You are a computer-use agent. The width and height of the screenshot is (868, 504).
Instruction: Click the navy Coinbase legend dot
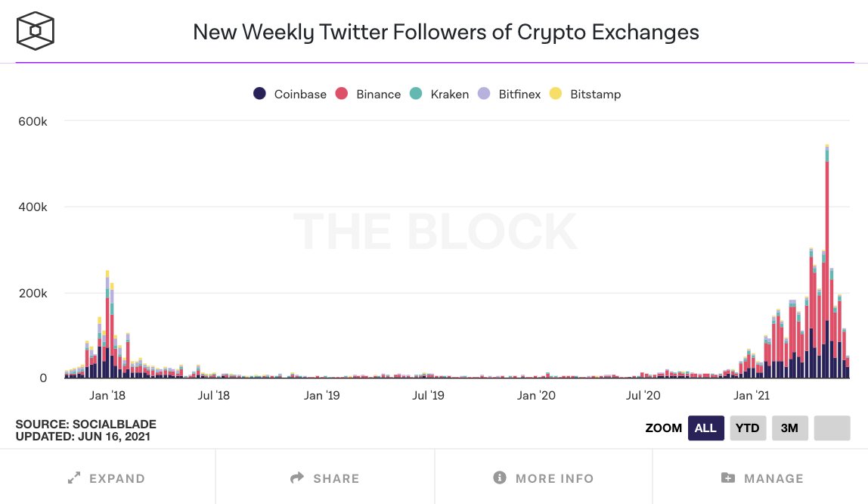pos(261,94)
